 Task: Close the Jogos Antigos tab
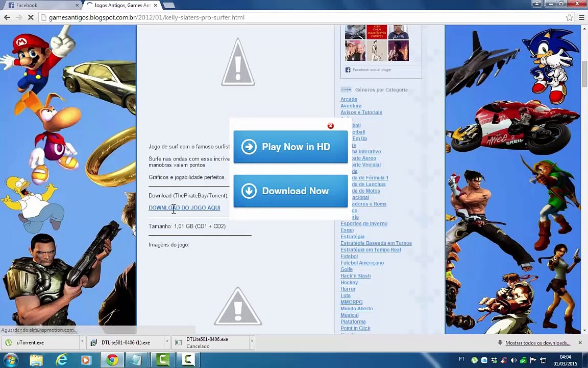pyautogui.click(x=155, y=5)
